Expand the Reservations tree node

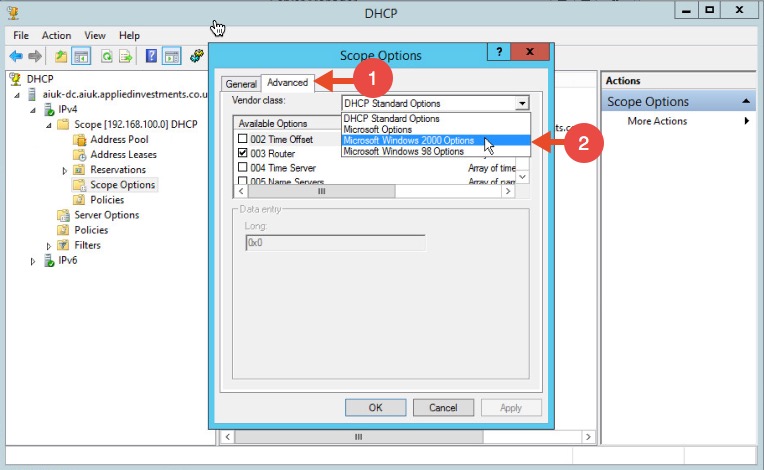(x=64, y=170)
